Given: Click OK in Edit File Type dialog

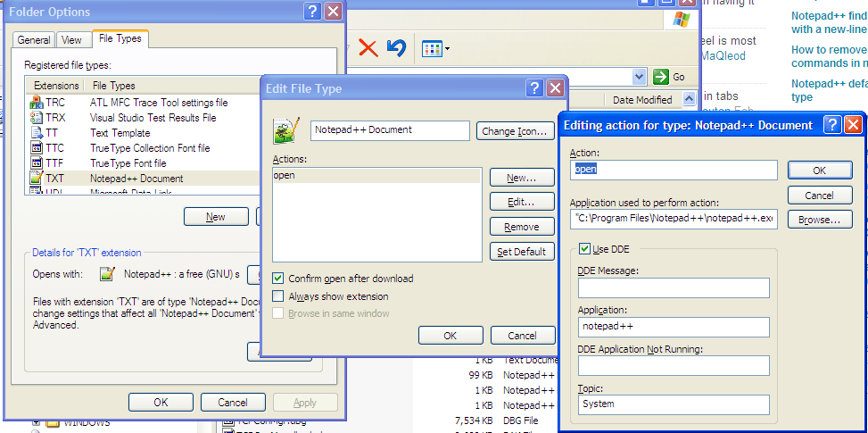Looking at the screenshot, I should (451, 336).
